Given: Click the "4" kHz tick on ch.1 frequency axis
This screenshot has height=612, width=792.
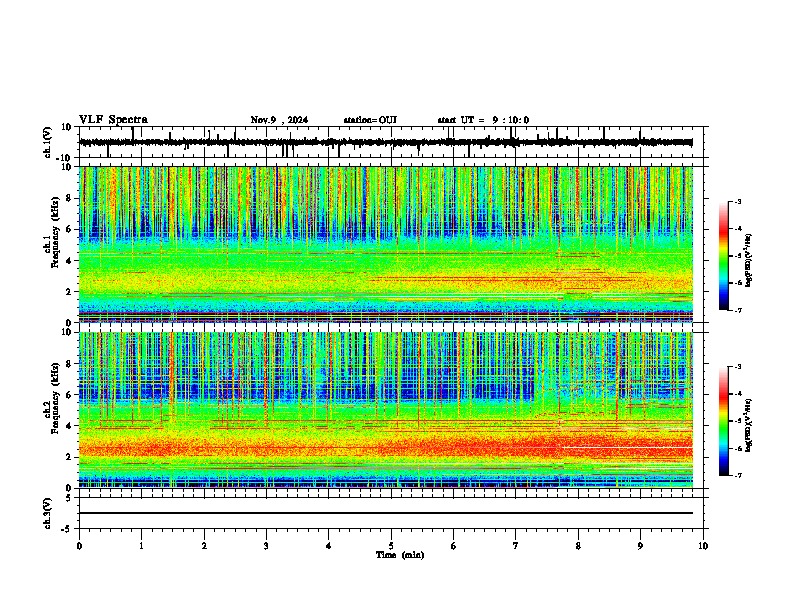Looking at the screenshot, I should [69, 261].
